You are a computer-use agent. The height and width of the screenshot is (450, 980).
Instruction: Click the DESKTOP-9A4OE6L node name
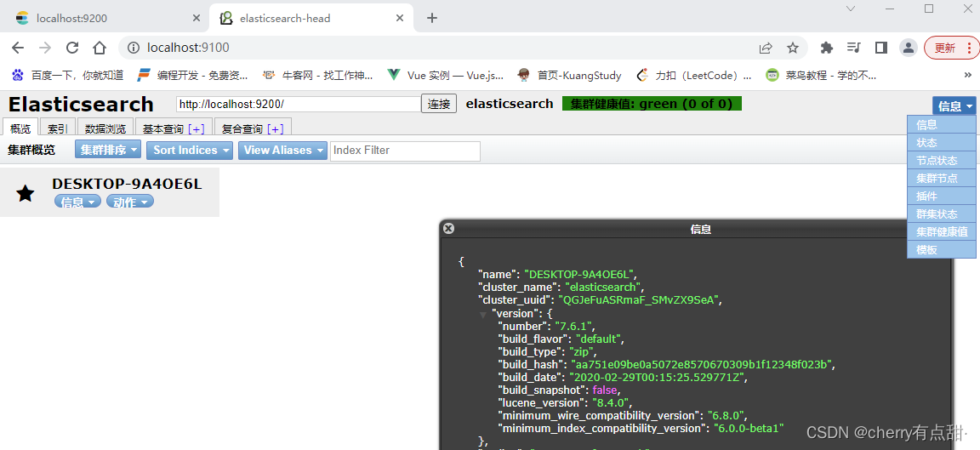(x=127, y=184)
